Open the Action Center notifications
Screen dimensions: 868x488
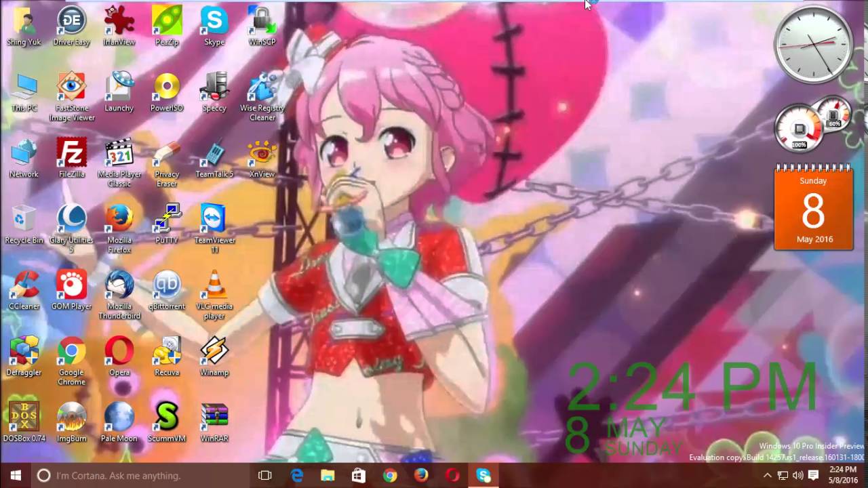(813, 475)
